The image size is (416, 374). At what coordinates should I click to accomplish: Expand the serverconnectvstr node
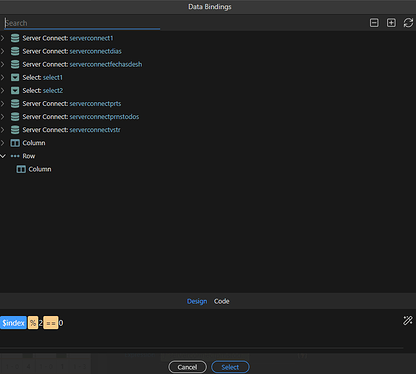click(3, 129)
